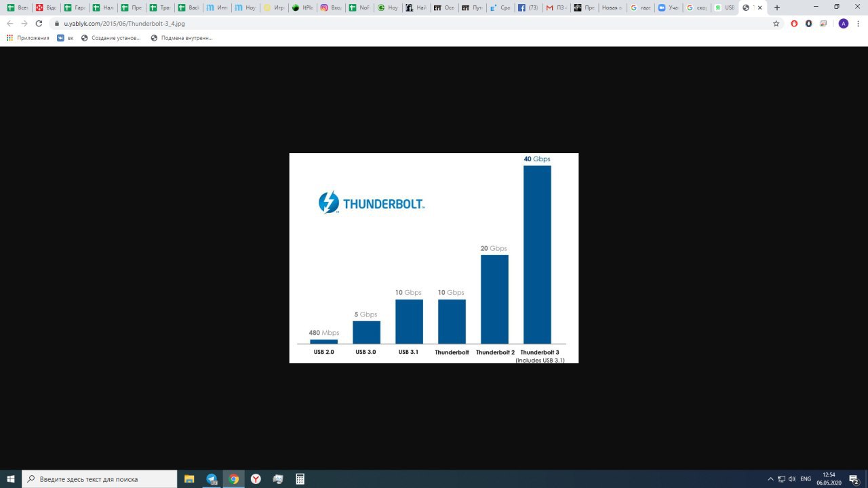868x488 pixels.
Task: Switch to the ItPlo tab
Action: (x=302, y=7)
